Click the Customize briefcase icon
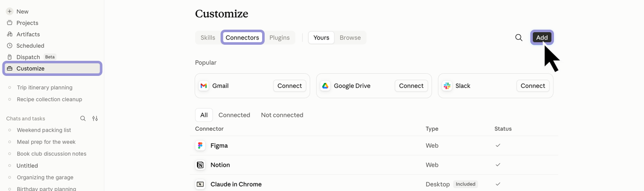Viewport: 644px width, 191px height. (10, 68)
